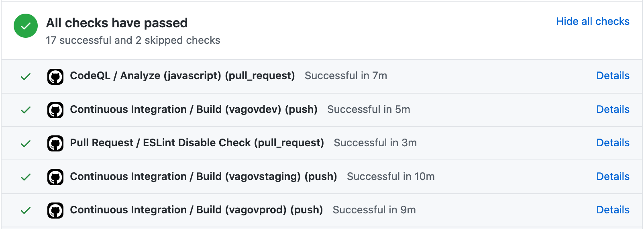Viewport: 644px width, 229px height.
Task: Click GitHub avatar beside Build (vagovdev) check
Action: 55,110
